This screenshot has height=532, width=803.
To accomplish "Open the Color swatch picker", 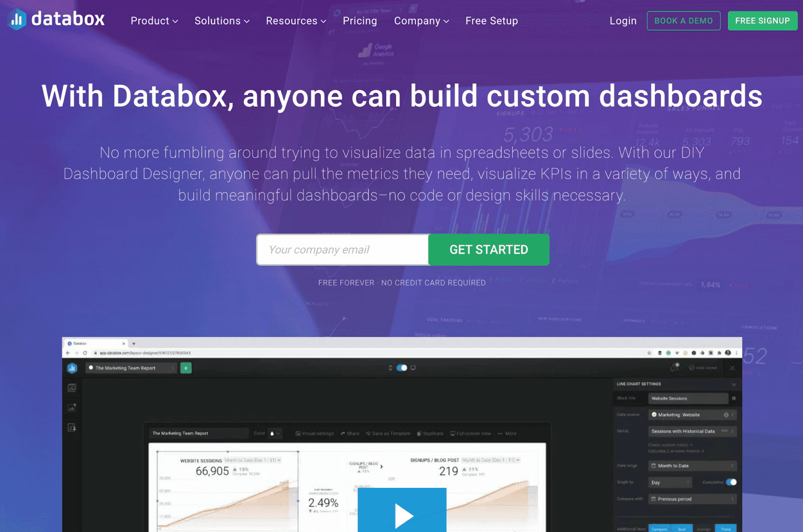I will pos(275,434).
